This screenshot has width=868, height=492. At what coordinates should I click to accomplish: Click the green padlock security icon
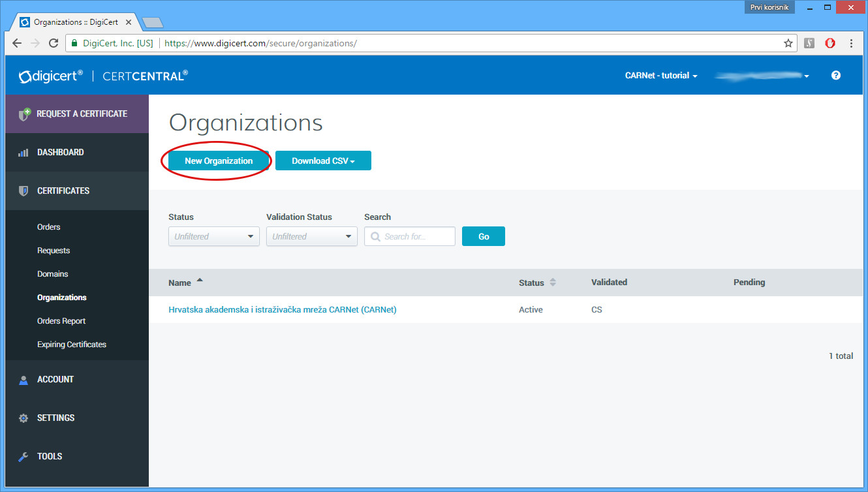(x=74, y=43)
